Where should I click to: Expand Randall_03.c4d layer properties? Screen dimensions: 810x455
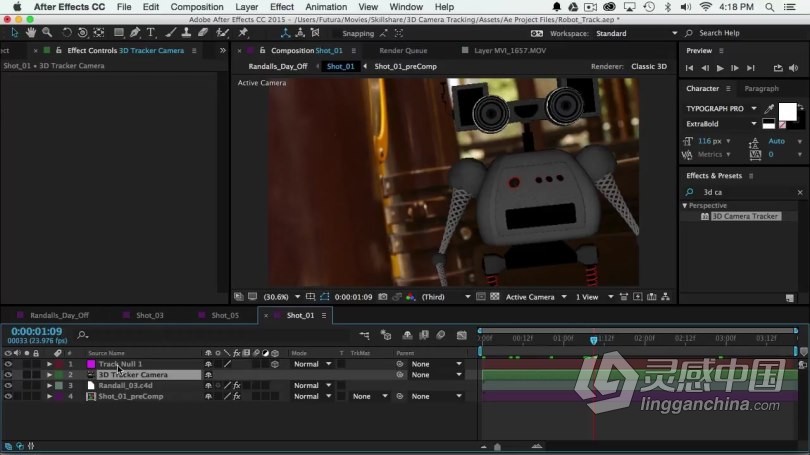pos(49,386)
